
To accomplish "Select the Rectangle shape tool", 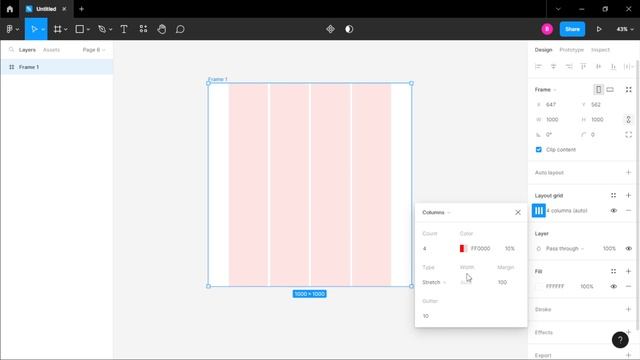I will pyautogui.click(x=80, y=29).
